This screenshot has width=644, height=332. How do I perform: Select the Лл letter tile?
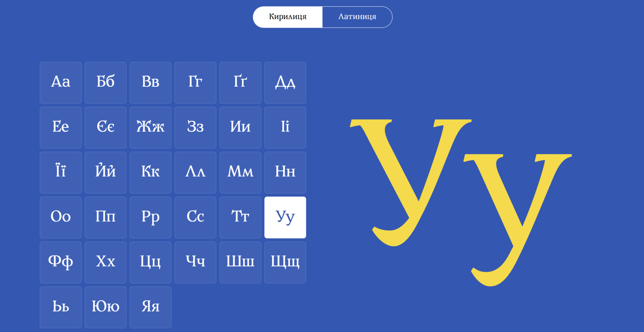[x=196, y=172]
